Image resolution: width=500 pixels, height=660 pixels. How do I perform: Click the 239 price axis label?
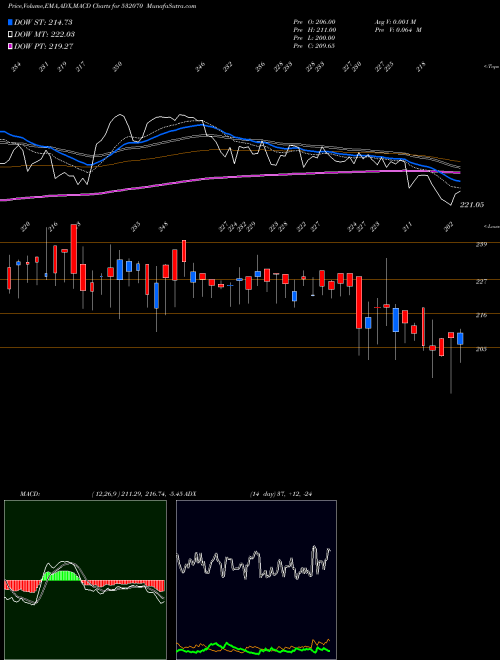point(481,244)
